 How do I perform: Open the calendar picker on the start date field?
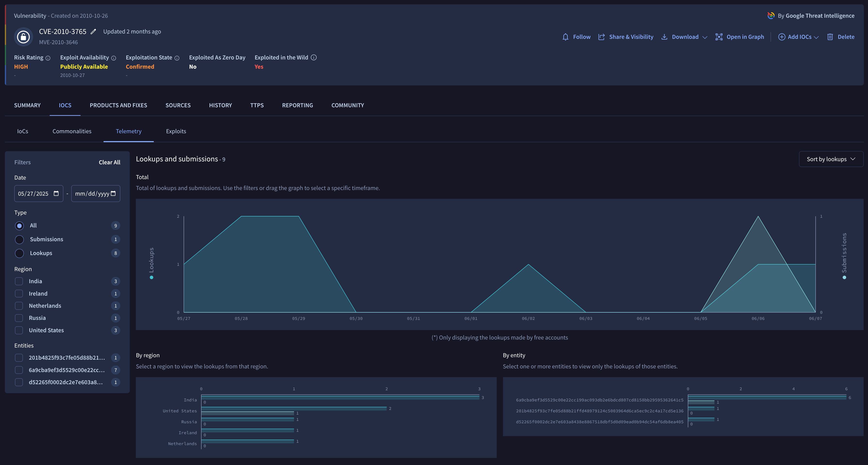tap(56, 194)
